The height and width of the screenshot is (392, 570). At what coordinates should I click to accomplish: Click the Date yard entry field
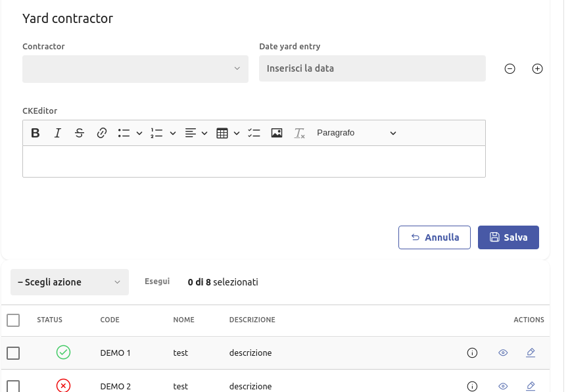click(x=372, y=69)
